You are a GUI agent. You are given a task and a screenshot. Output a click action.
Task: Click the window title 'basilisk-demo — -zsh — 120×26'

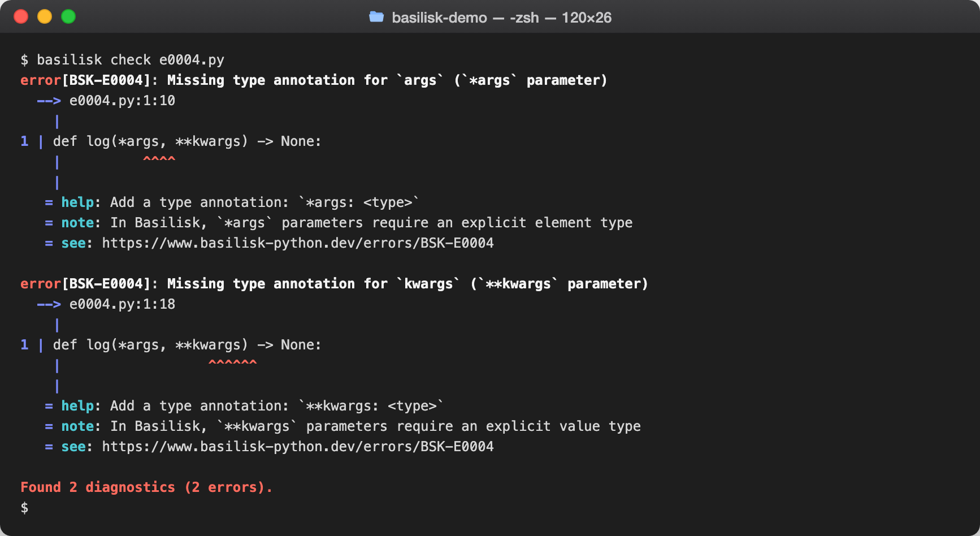point(501,18)
